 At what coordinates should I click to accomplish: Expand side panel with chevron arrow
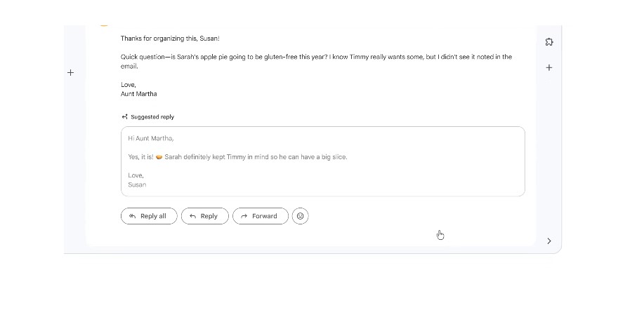pos(549,241)
